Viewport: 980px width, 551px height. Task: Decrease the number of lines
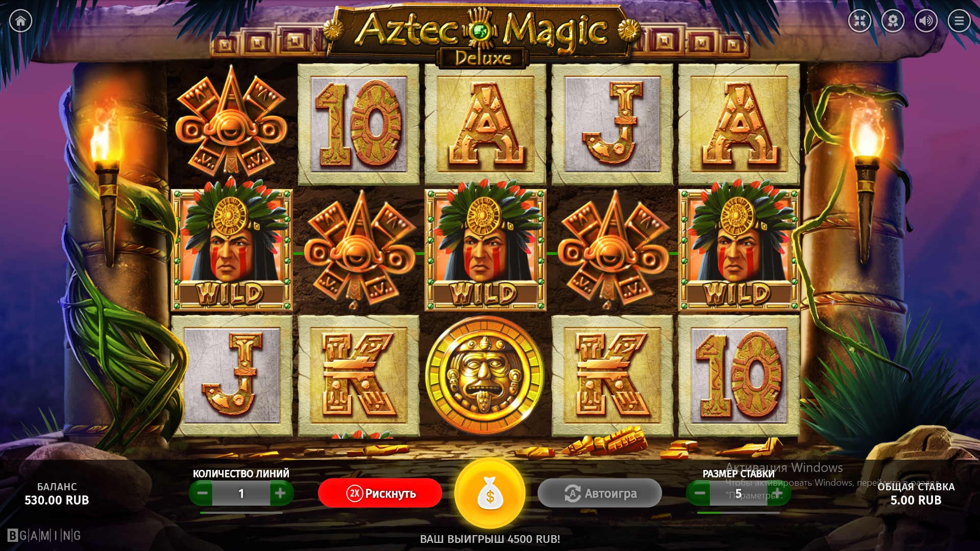(202, 493)
